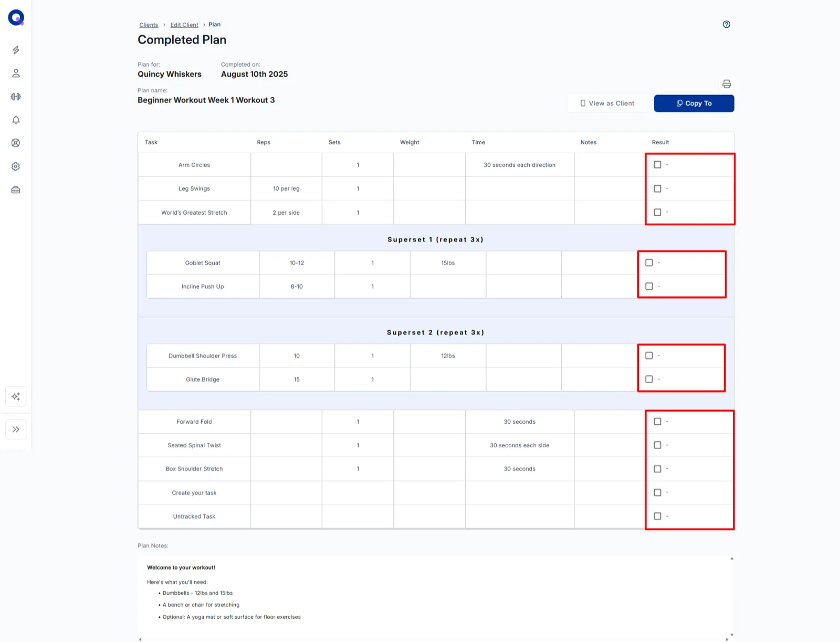Click the '30 seconds each direction' time cell
The height and width of the screenshot is (642, 840).
[520, 165]
